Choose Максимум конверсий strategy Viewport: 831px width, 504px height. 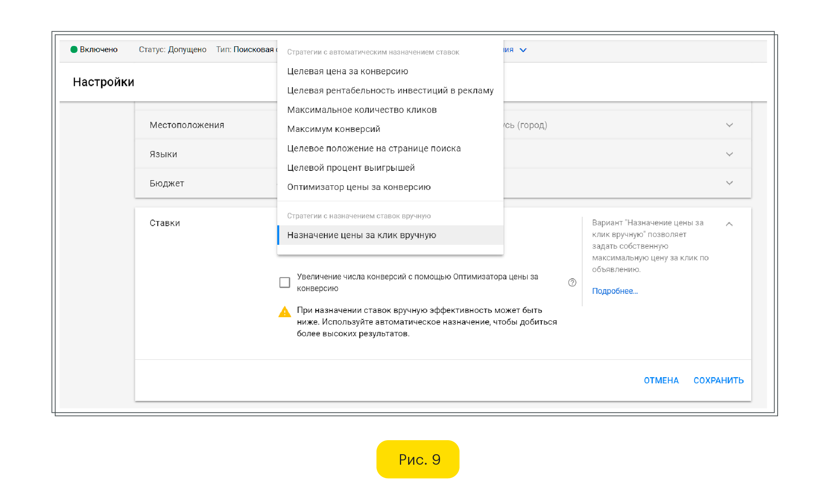tap(333, 129)
